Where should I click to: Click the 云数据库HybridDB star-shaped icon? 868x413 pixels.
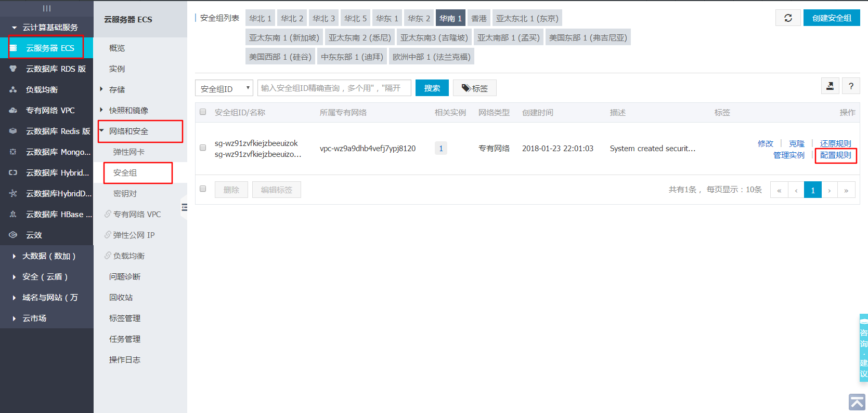(14, 193)
